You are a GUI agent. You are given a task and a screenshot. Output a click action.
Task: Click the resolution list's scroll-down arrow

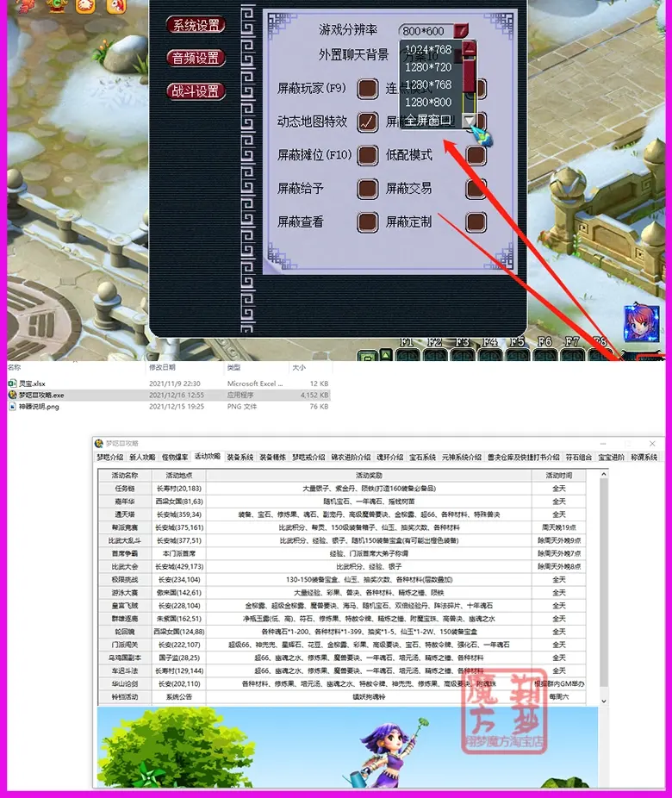pos(469,122)
